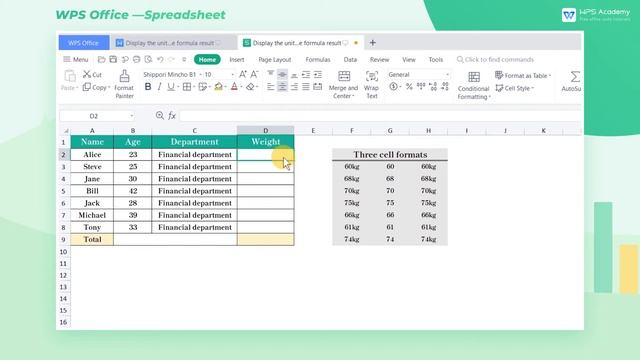Click the Decrease Font Size icon
The height and width of the screenshot is (360, 640).
click(254, 74)
